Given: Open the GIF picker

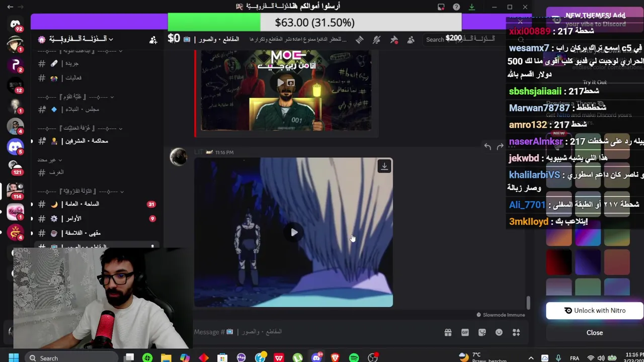Looking at the screenshot, I should click(x=465, y=332).
